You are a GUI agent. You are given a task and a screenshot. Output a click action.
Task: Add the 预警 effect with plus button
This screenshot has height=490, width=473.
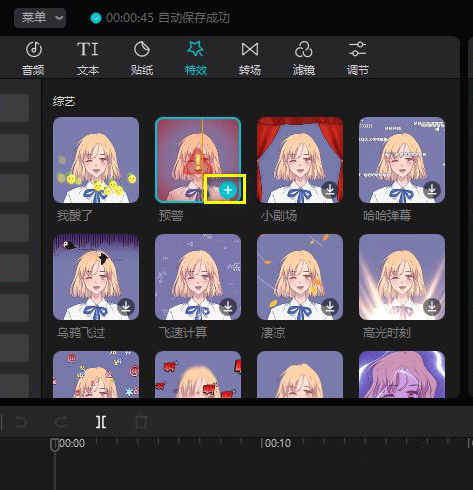228,190
